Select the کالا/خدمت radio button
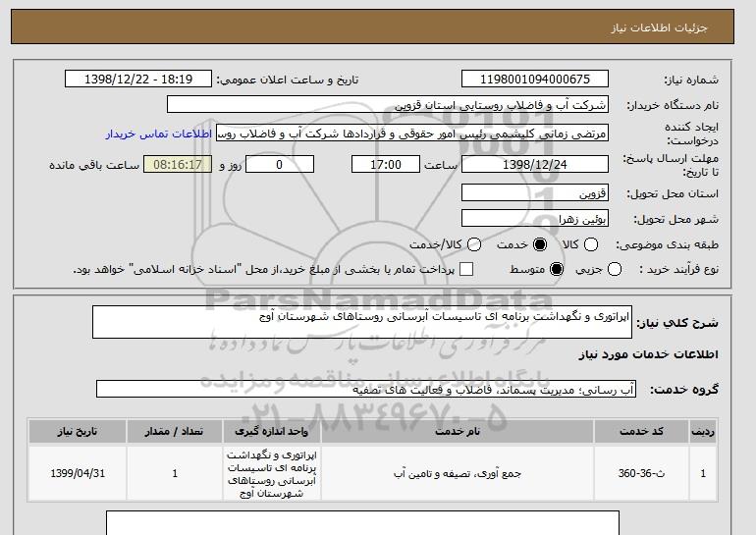The width and height of the screenshot is (756, 535). [474, 244]
